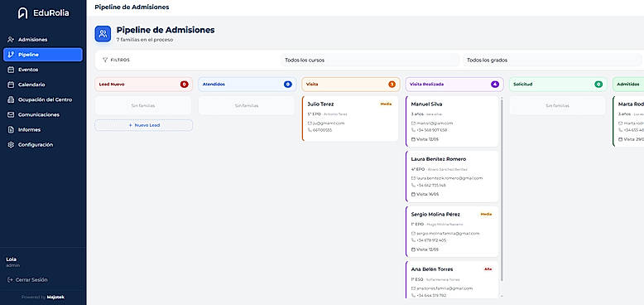The height and width of the screenshot is (305, 644).
Task: Click the blue Pipeline header people icon
Action: pyautogui.click(x=103, y=34)
